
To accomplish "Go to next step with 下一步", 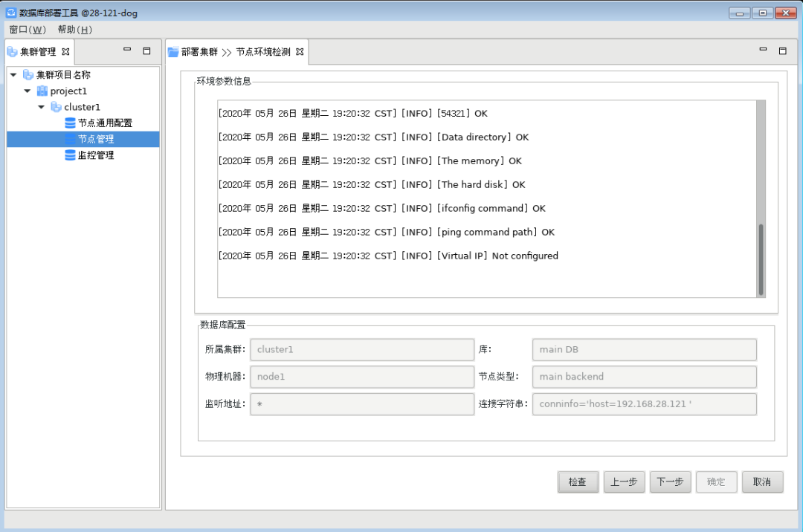I will click(x=670, y=481).
